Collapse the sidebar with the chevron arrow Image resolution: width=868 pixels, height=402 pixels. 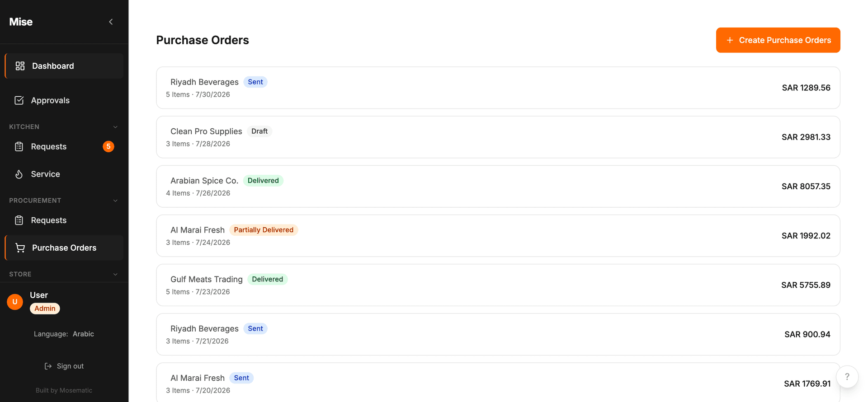point(111,22)
